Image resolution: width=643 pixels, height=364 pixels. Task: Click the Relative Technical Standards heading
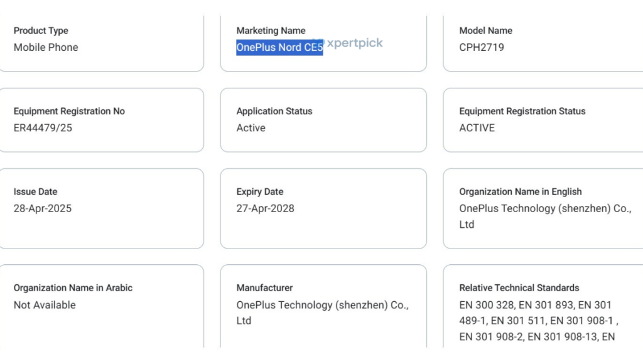[x=519, y=288]
